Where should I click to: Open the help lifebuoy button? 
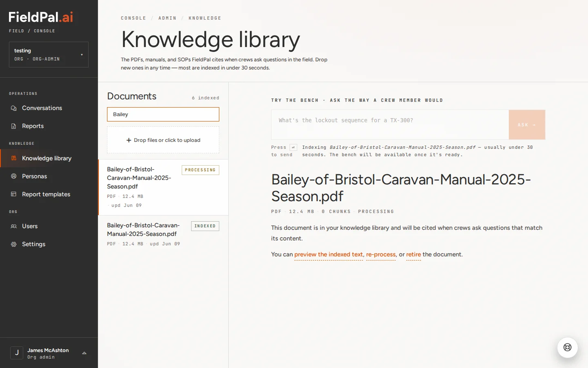click(x=568, y=348)
